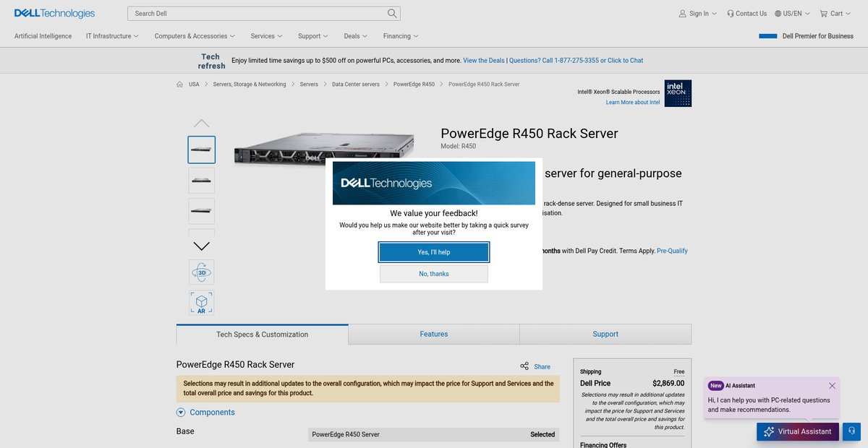Click the Sign In user icon
868x448 pixels.
click(682, 13)
